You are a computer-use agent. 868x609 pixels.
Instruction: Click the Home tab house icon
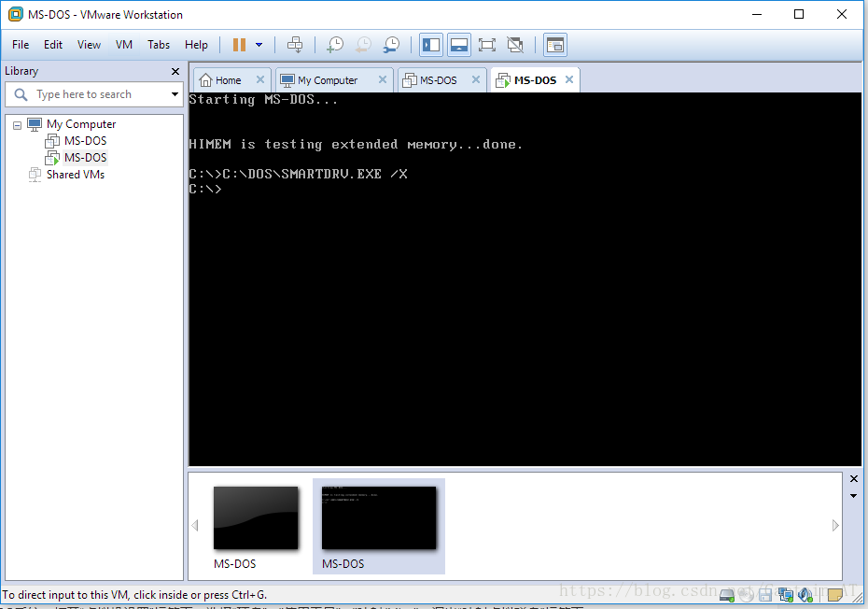(x=205, y=80)
